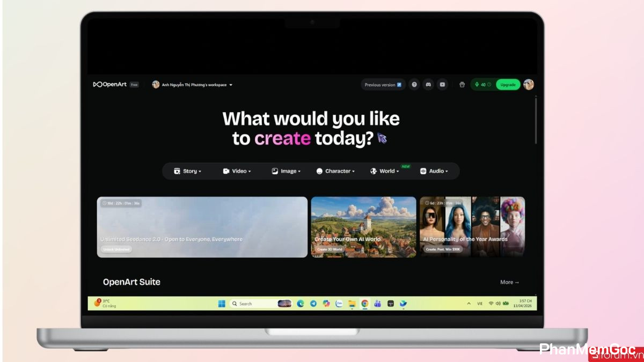
Task: Open the Create Your Own AI World card
Action: 364,227
